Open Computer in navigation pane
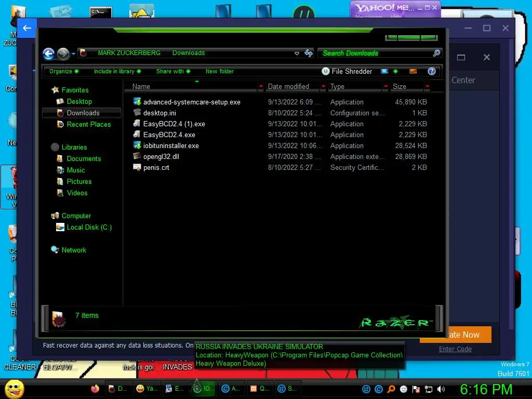532x399 pixels. 76,216
